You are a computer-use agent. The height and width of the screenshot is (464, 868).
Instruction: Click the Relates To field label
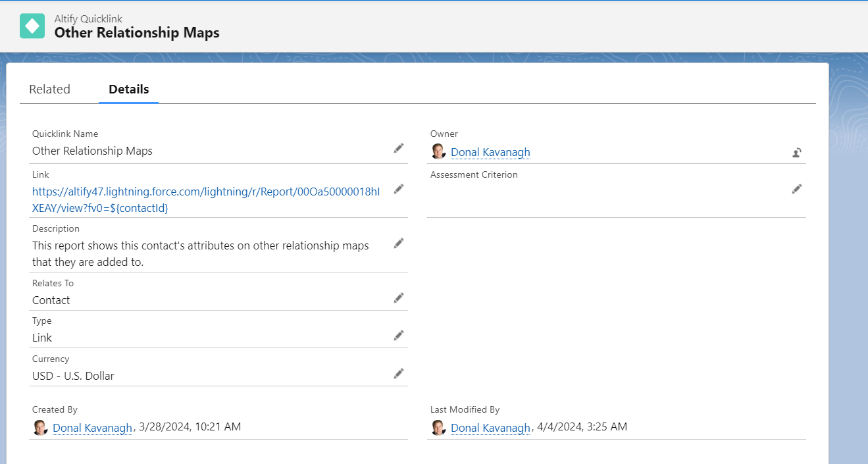tap(53, 284)
